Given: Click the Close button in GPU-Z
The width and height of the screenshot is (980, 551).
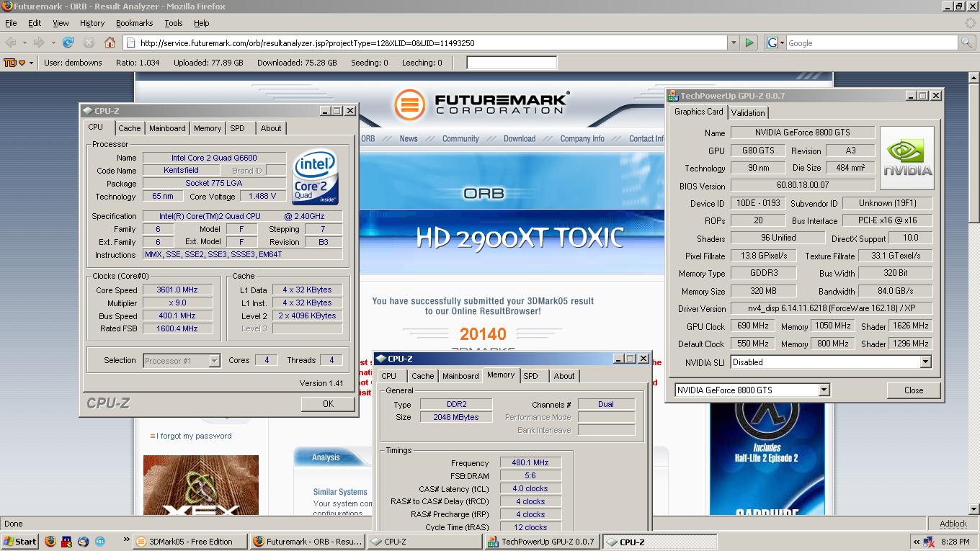Looking at the screenshot, I should point(914,390).
